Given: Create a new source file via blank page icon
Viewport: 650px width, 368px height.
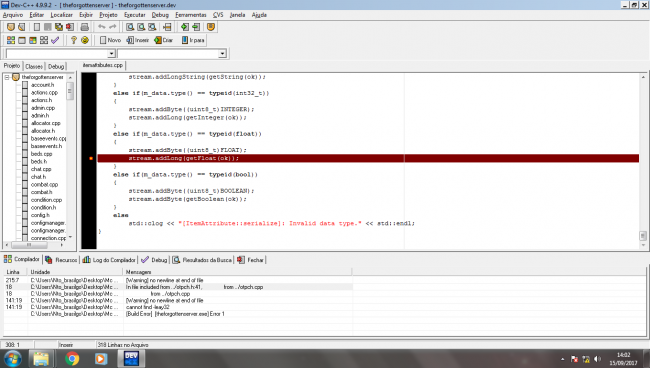Looking at the screenshot, I should click(x=37, y=27).
